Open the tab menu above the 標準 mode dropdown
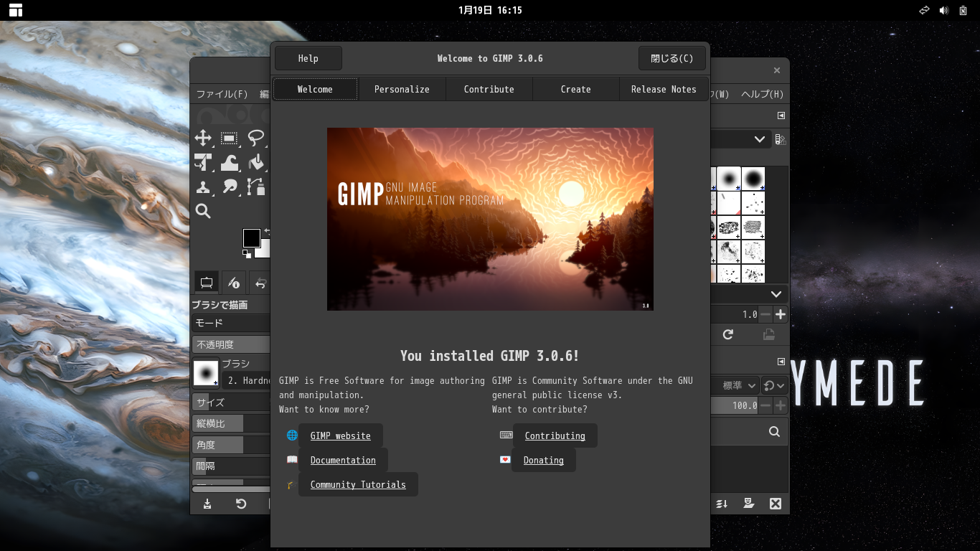This screenshot has width=980, height=551. pos(781,361)
